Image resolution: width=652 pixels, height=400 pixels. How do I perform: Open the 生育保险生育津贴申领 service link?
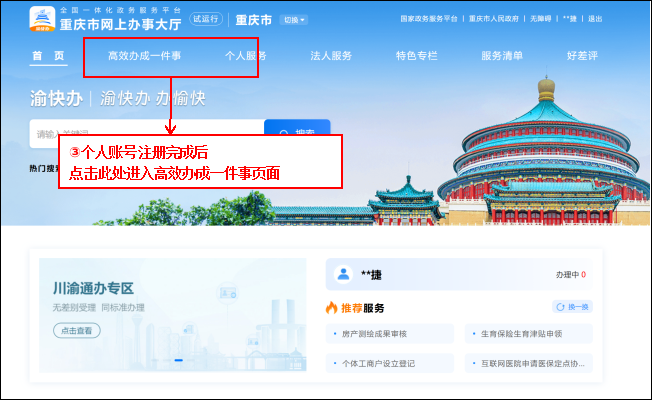(529, 334)
